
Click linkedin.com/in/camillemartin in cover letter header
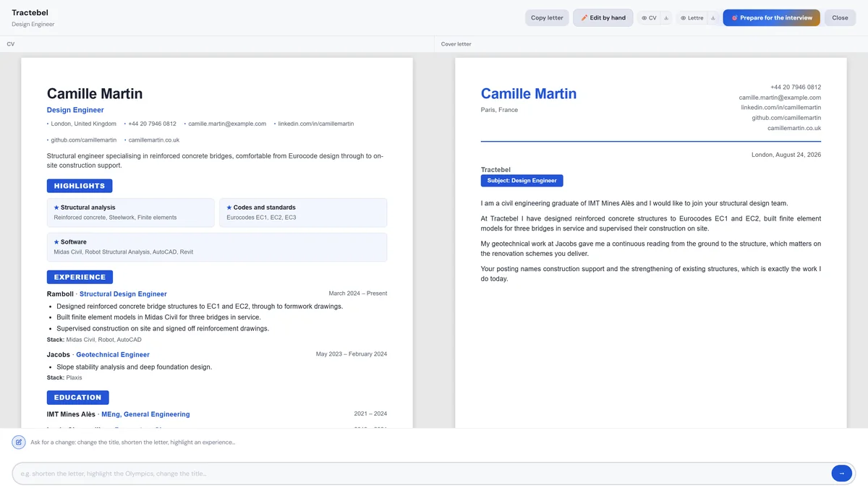(x=780, y=108)
